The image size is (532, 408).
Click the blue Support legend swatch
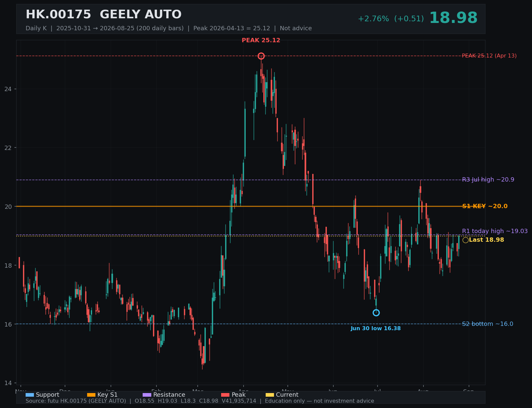click(x=30, y=395)
